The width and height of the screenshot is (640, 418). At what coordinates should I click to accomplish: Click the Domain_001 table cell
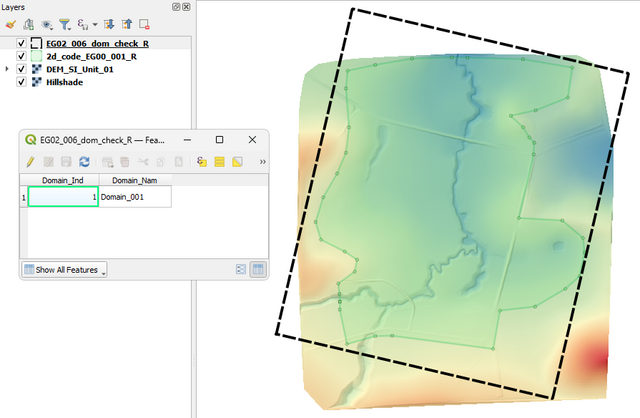(134, 198)
